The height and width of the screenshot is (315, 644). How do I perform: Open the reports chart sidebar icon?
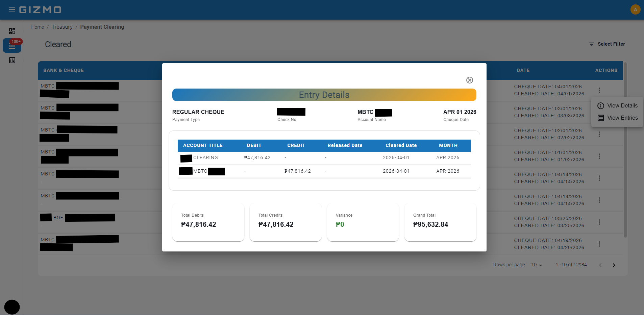click(x=12, y=60)
